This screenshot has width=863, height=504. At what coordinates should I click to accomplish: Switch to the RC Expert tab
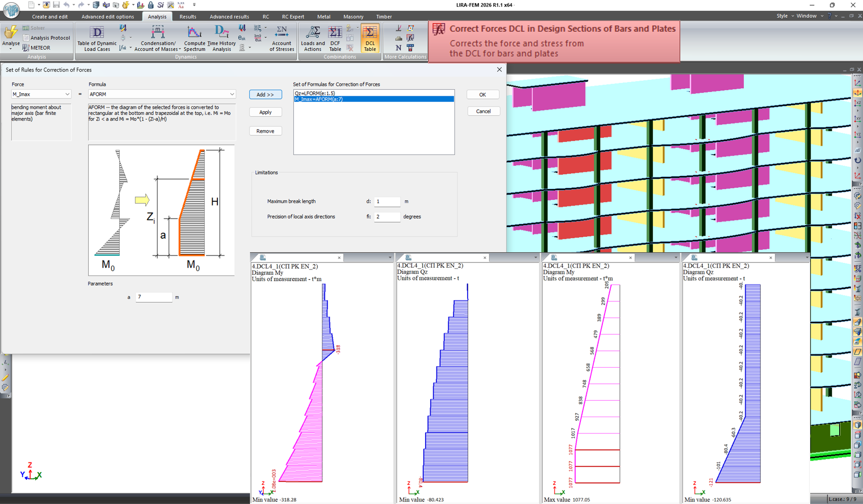293,16
